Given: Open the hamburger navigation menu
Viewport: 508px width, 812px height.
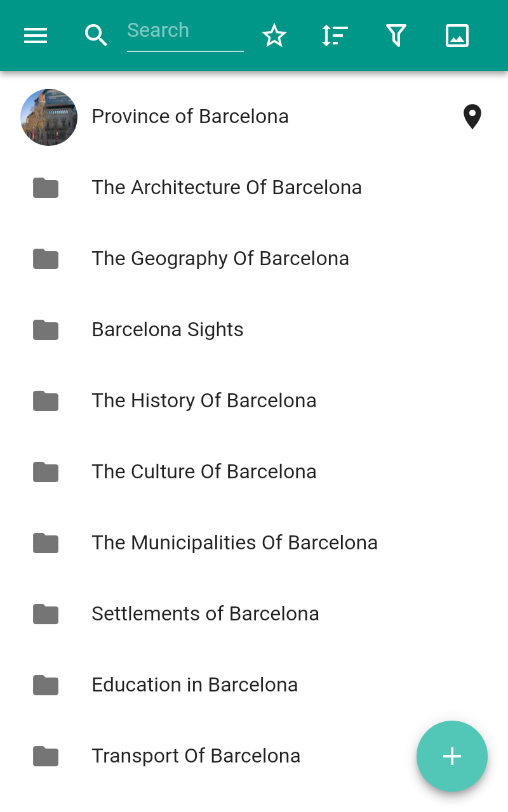Looking at the screenshot, I should (x=36, y=36).
